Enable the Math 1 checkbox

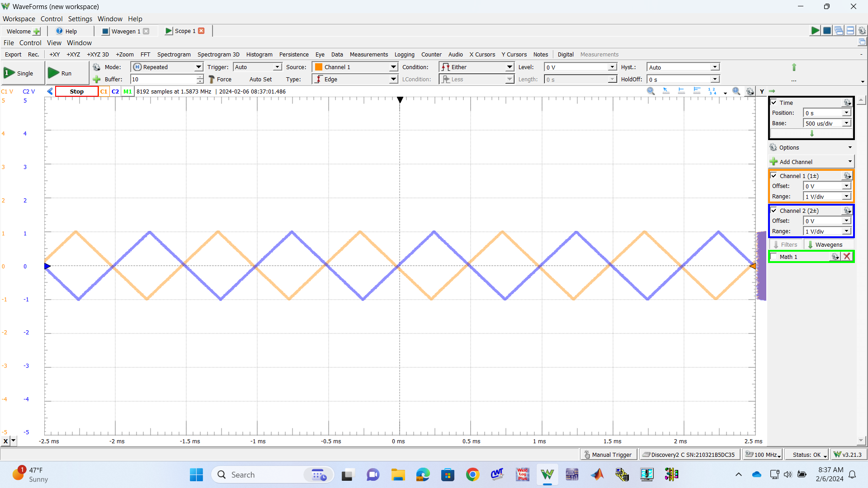[774, 257]
